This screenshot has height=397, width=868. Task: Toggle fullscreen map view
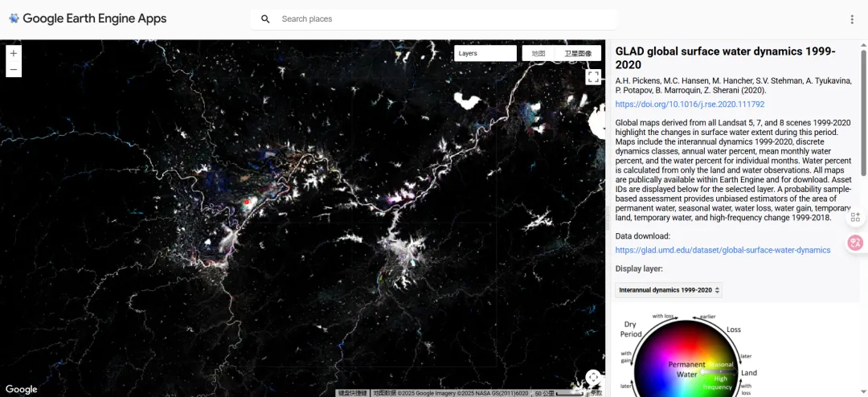pos(593,77)
